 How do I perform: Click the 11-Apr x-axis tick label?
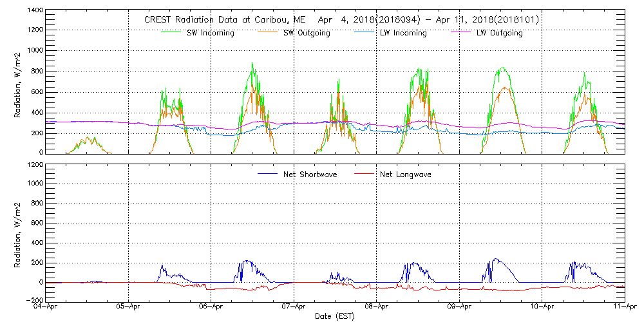point(623,308)
